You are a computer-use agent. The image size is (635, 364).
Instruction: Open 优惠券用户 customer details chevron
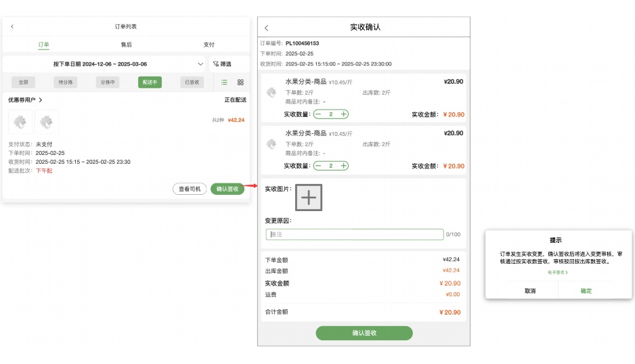[x=40, y=99]
